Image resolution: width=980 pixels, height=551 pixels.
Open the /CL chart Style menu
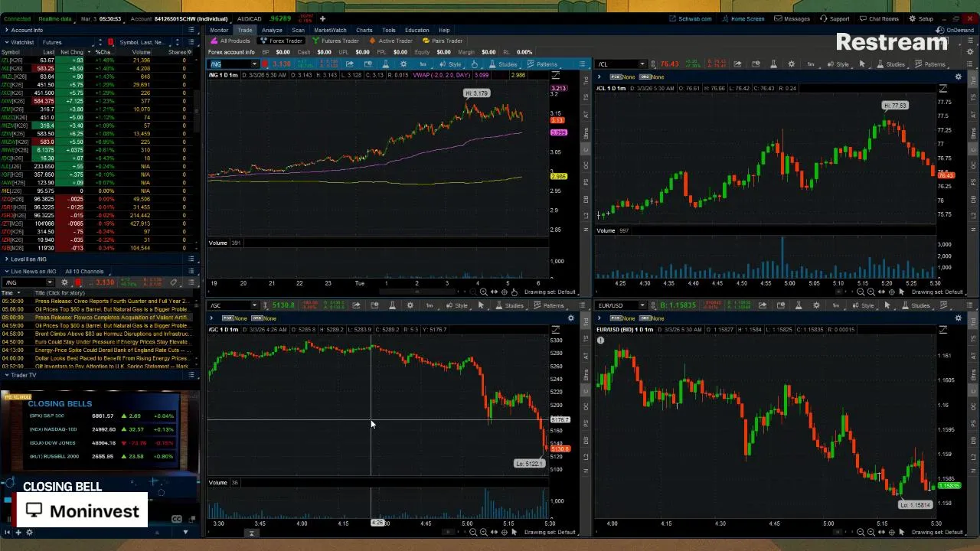tap(838, 64)
